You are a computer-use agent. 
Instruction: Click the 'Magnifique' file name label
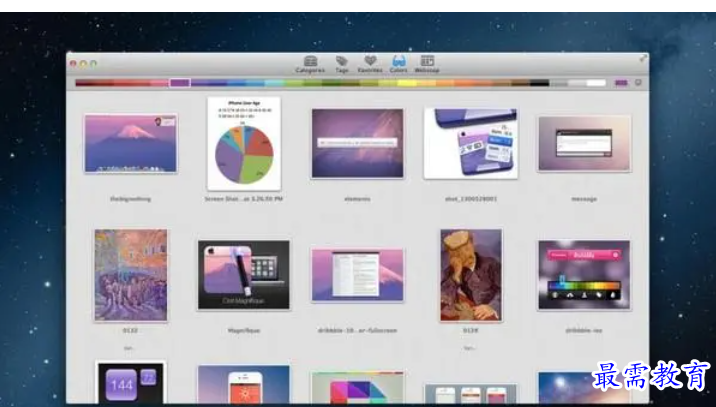pyautogui.click(x=244, y=330)
